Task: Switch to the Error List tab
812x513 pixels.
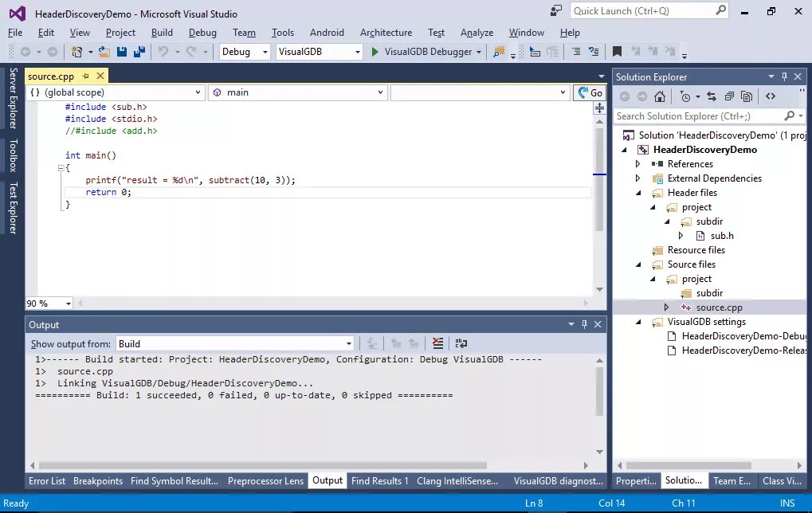Action: point(47,481)
